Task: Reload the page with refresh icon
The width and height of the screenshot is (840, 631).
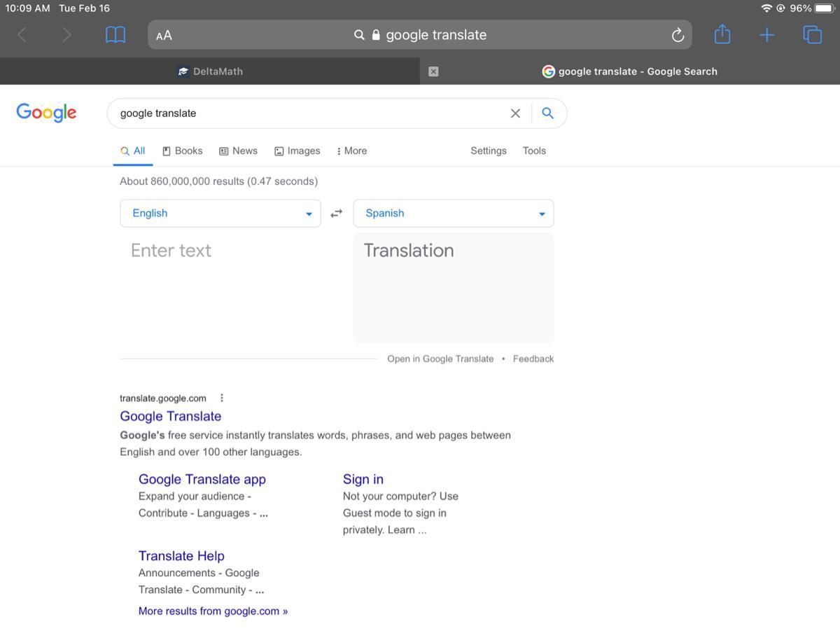Action: [x=677, y=35]
